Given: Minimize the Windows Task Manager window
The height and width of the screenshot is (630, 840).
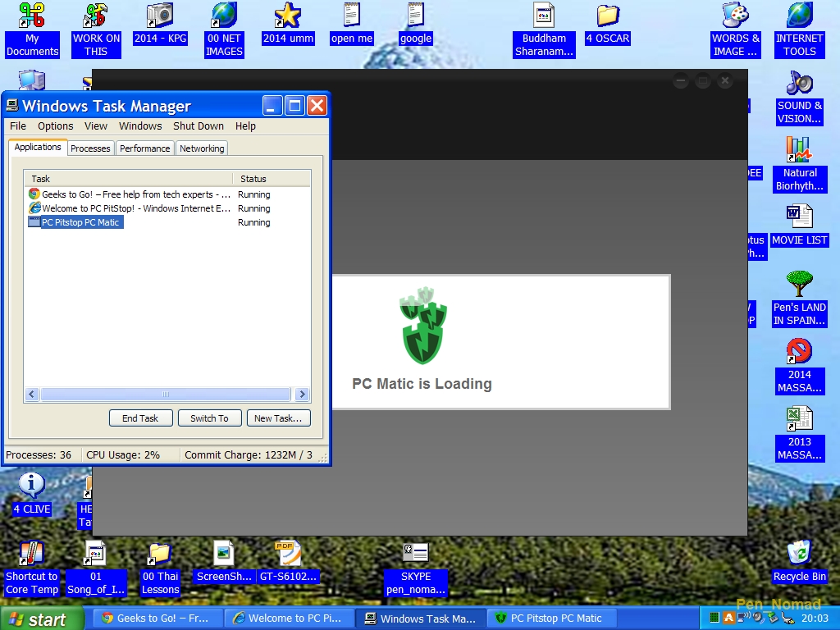Looking at the screenshot, I should point(272,106).
